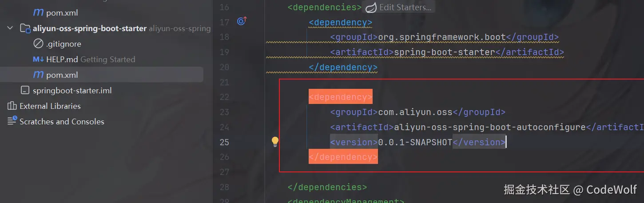
Task: Open the intention light bulb on line 25
Action: [275, 142]
